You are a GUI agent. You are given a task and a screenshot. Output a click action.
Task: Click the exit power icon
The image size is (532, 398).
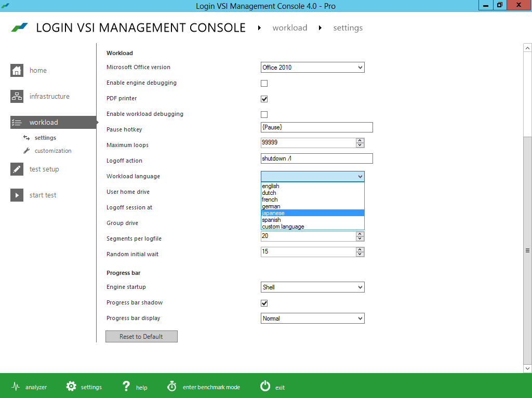pos(265,387)
